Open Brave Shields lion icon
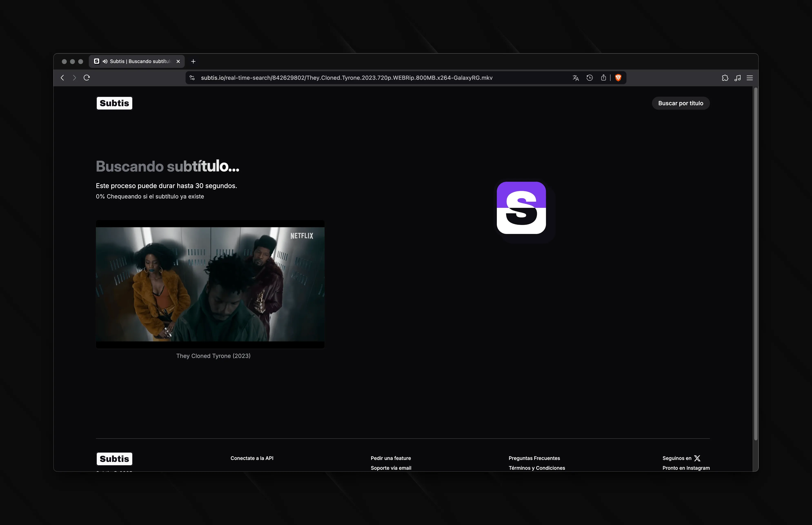Viewport: 812px width, 525px height. [618, 78]
